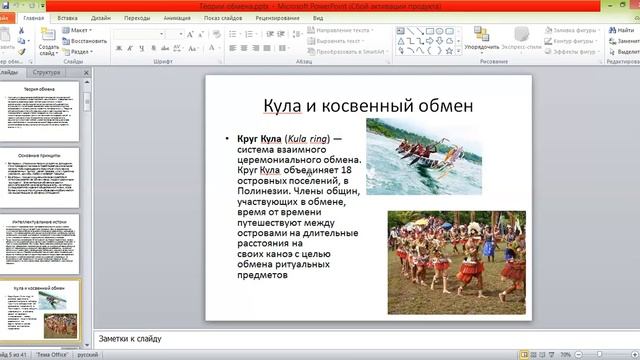This screenshot has width=640, height=360.
Task: Open the Показ слайдов ribbon tab
Action: tap(223, 18)
